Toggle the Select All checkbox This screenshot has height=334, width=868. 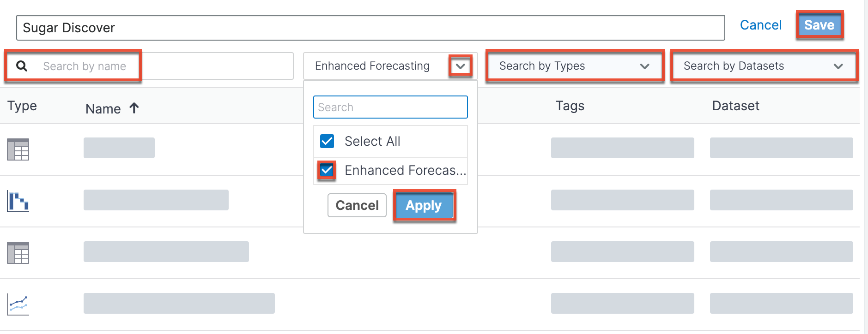pos(327,141)
